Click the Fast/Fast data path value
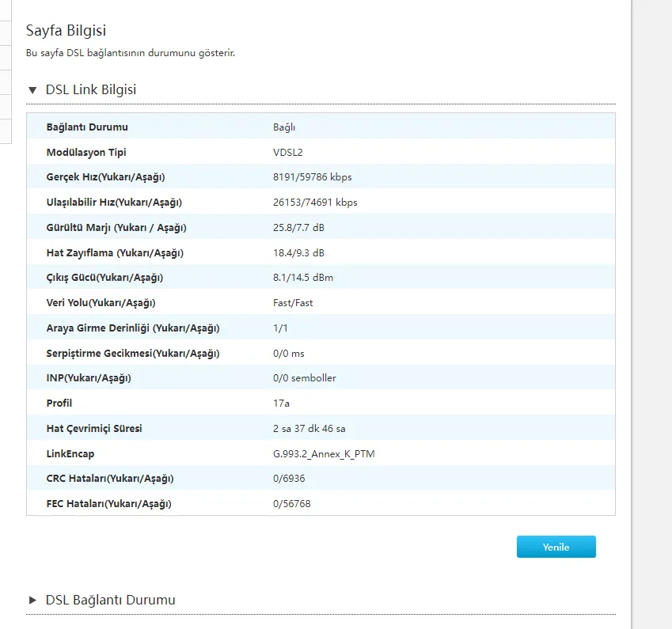672x629 pixels. 293,303
